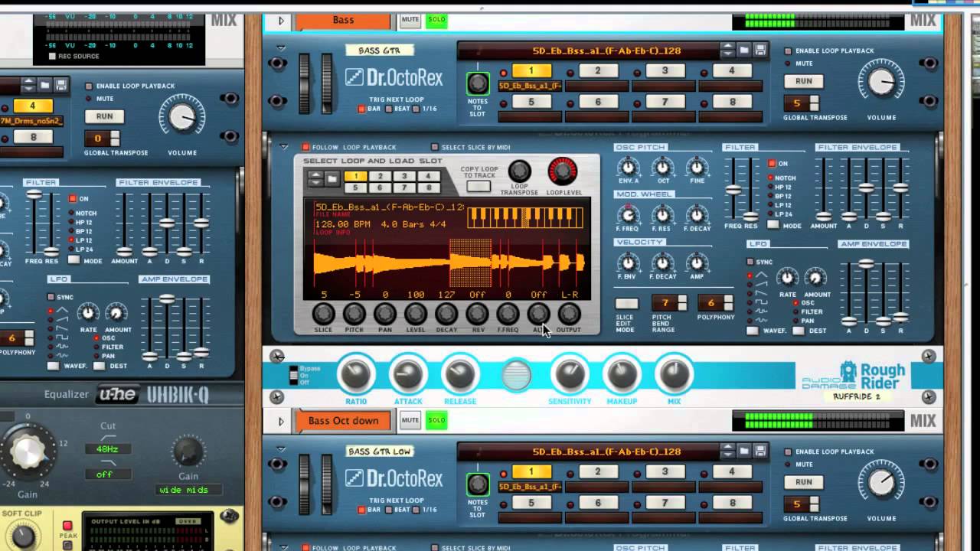Image resolution: width=980 pixels, height=551 pixels.
Task: Open the patch browser folder in Bass GTR OctoRex
Action: (744, 51)
